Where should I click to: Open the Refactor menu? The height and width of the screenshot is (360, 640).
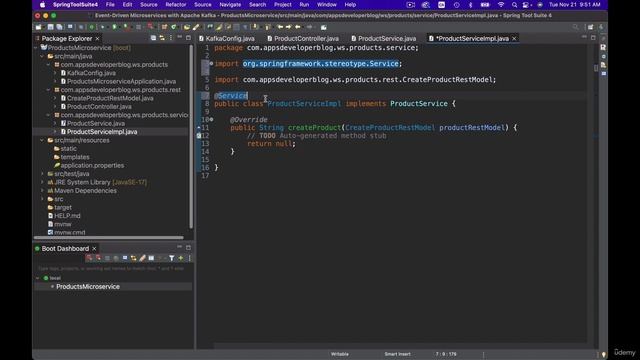[176, 4]
